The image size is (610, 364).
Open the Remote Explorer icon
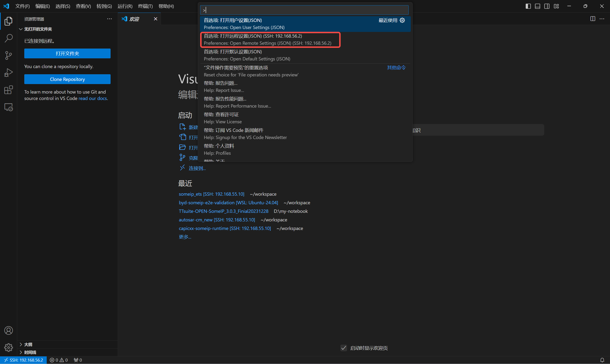point(9,107)
